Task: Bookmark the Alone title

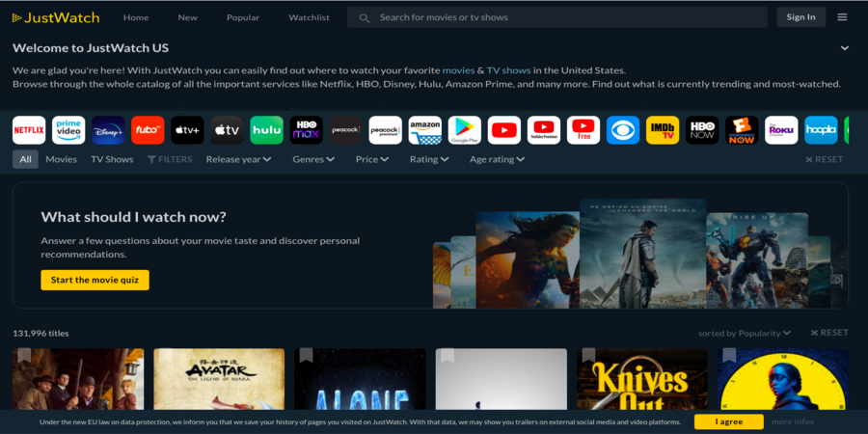Action: click(306, 355)
